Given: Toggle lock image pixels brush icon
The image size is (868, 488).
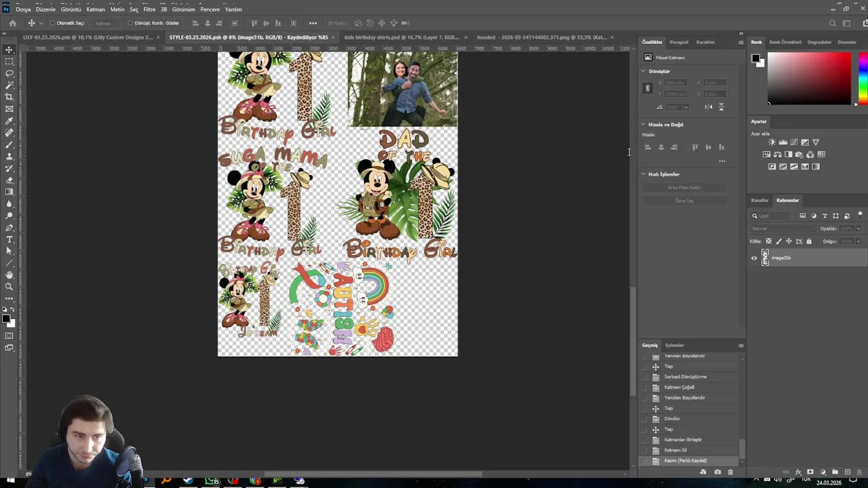Looking at the screenshot, I should 778,241.
